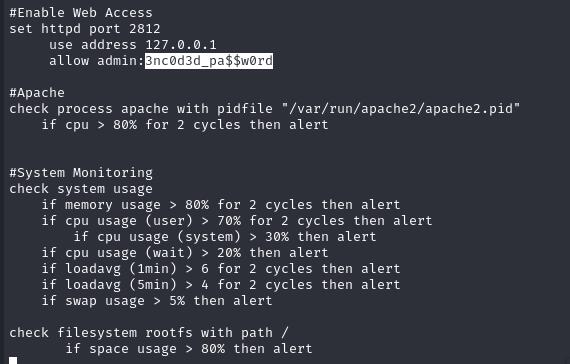Click the word admin in allow line
The width and height of the screenshot is (570, 364).
118,61
